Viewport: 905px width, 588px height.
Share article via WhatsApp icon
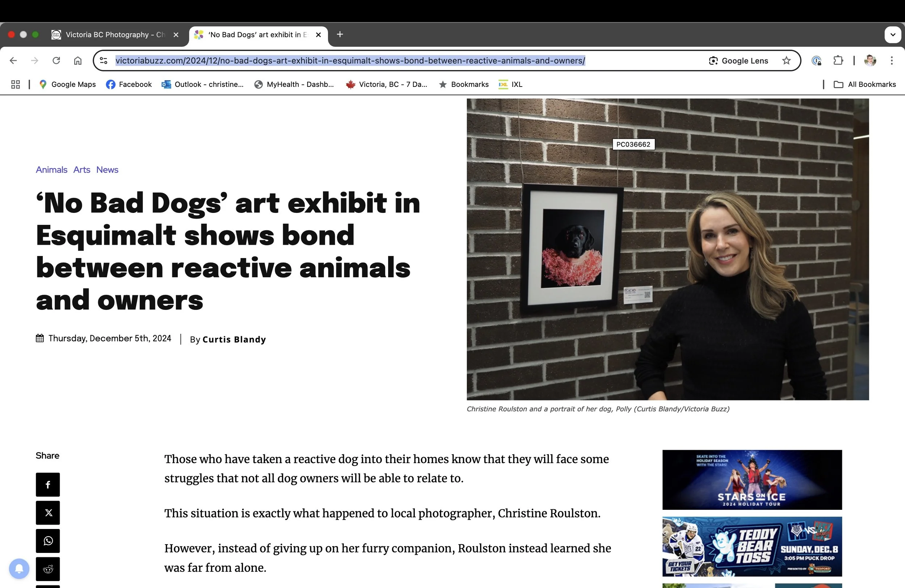(x=48, y=541)
